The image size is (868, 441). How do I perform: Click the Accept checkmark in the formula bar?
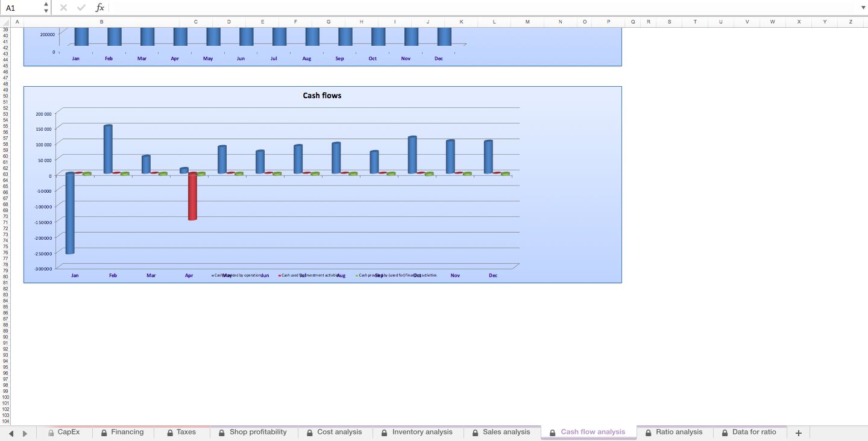click(x=81, y=7)
